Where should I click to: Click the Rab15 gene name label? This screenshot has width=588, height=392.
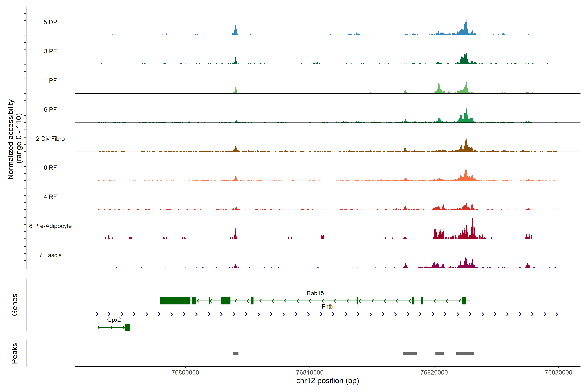tap(315, 293)
